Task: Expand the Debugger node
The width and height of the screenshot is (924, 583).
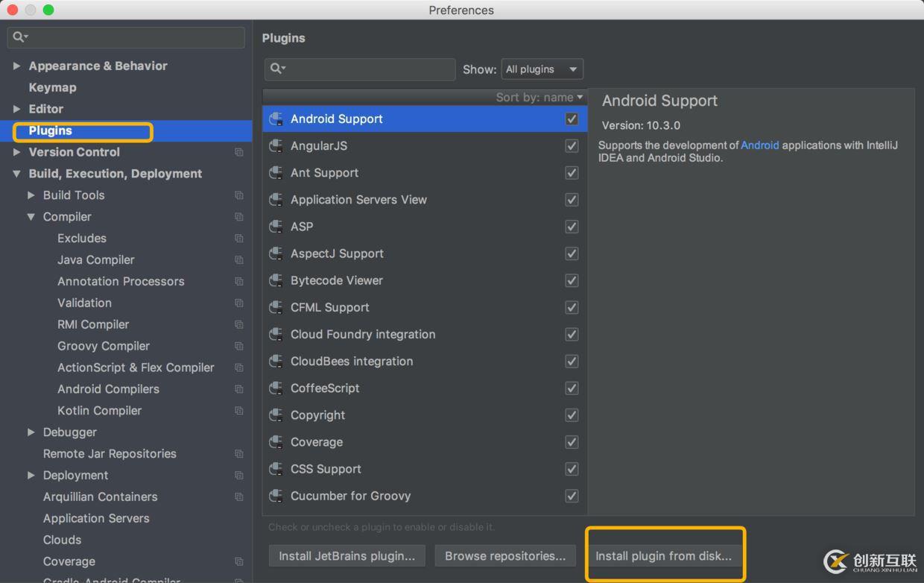Action: click(x=31, y=432)
